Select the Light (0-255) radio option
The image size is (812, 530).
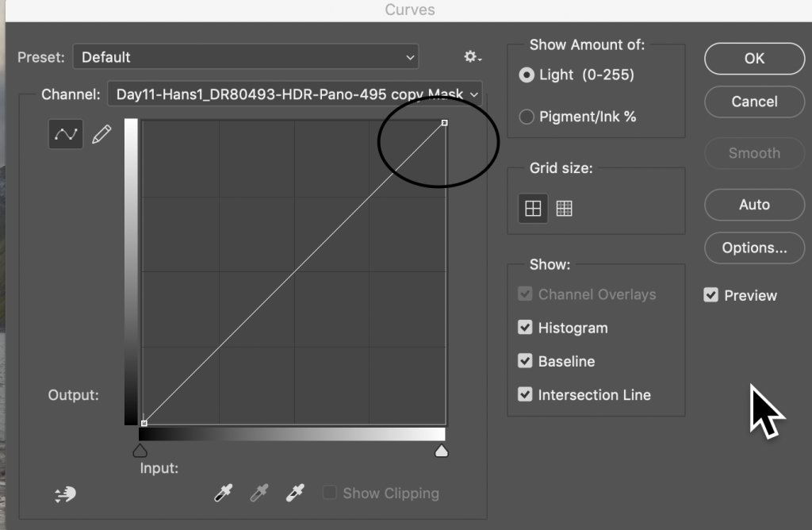click(527, 75)
